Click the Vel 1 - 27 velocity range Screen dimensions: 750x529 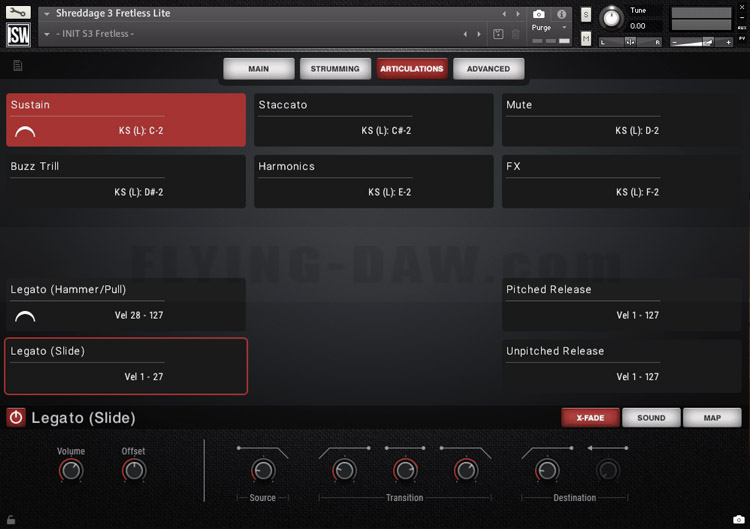coord(143,377)
